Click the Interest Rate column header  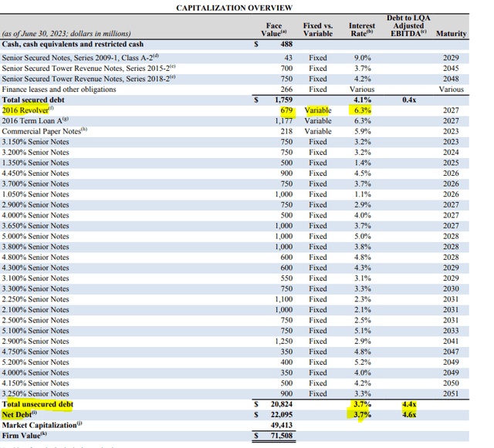[361, 29]
